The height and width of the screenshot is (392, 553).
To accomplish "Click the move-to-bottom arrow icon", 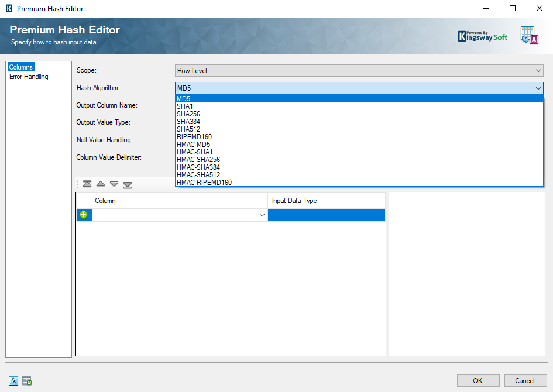I will point(128,184).
